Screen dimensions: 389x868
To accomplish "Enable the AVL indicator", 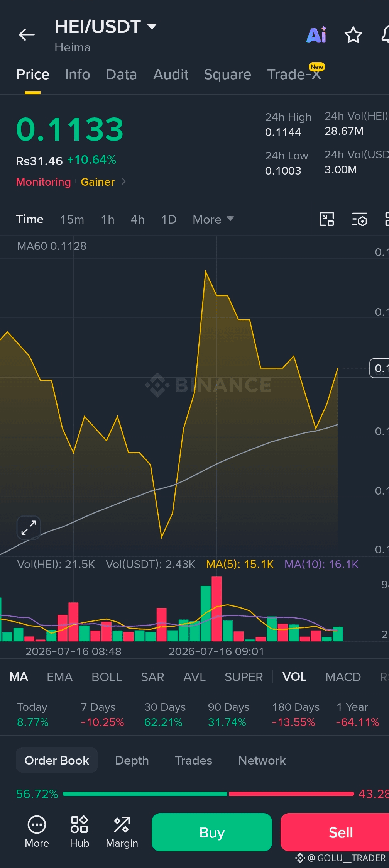I will 194,677.
